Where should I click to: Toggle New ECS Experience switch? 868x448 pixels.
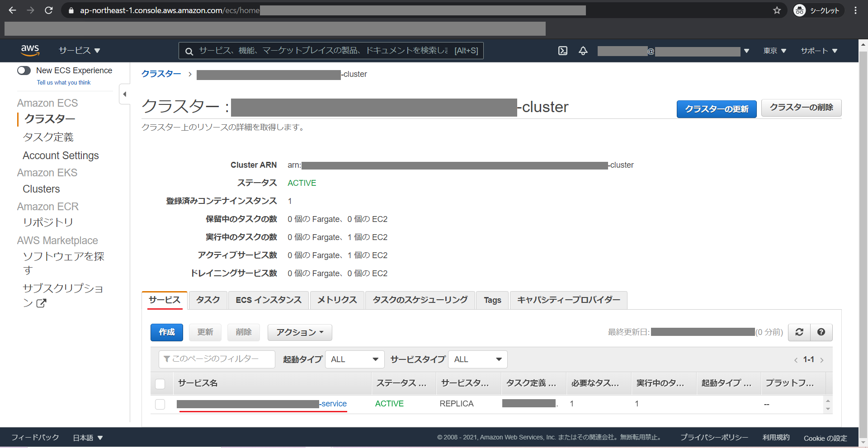(x=24, y=71)
